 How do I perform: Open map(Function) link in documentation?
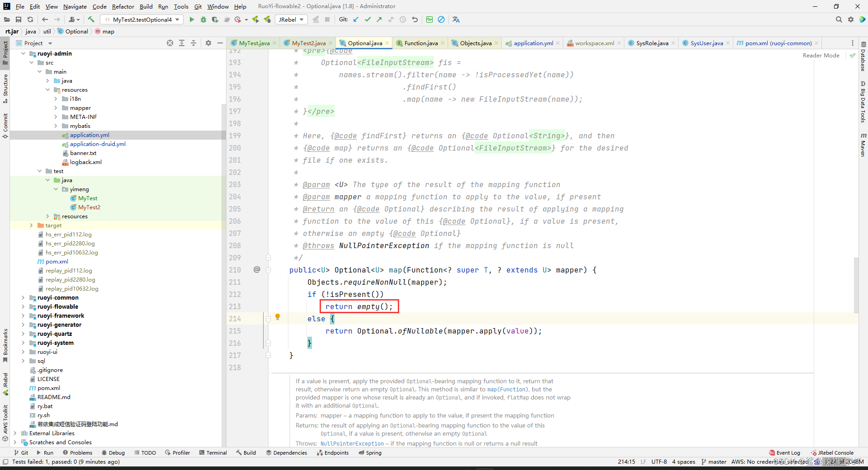[x=507, y=389]
